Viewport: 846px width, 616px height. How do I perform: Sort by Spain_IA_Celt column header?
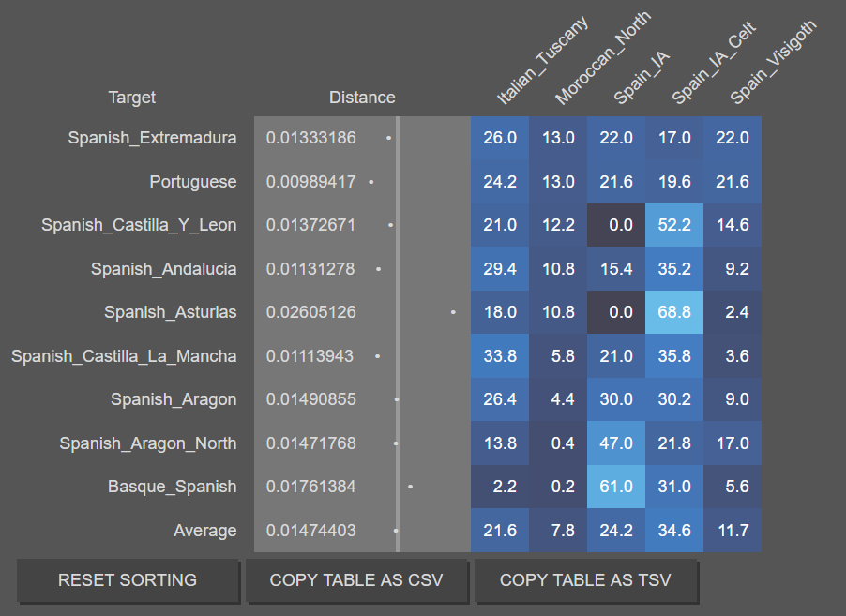714,63
